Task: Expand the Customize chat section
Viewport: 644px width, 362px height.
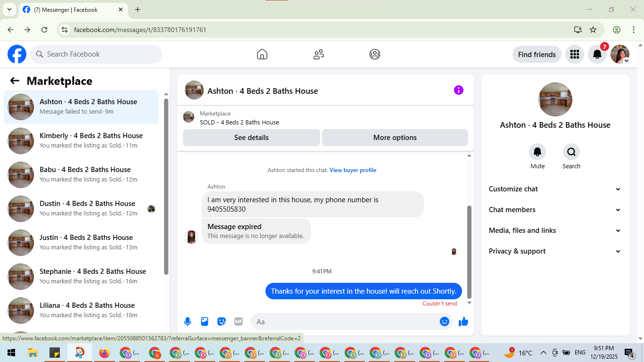Action: pos(555,189)
